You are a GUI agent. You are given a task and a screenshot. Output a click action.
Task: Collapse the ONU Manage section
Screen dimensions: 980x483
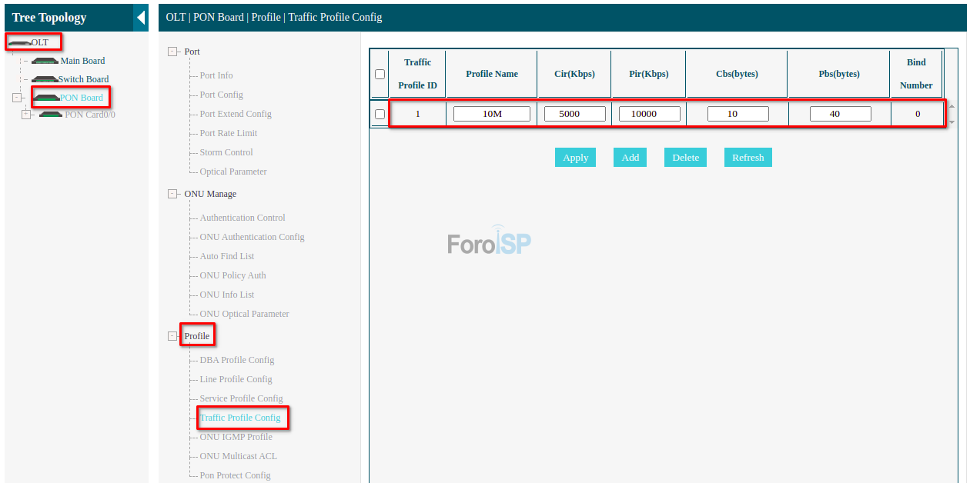(172, 194)
